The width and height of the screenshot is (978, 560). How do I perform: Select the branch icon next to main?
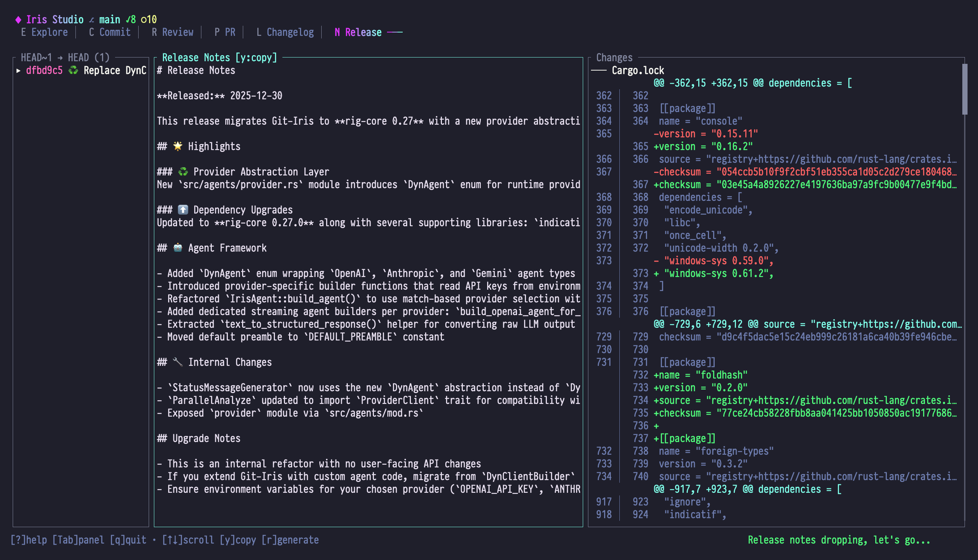[x=91, y=19]
